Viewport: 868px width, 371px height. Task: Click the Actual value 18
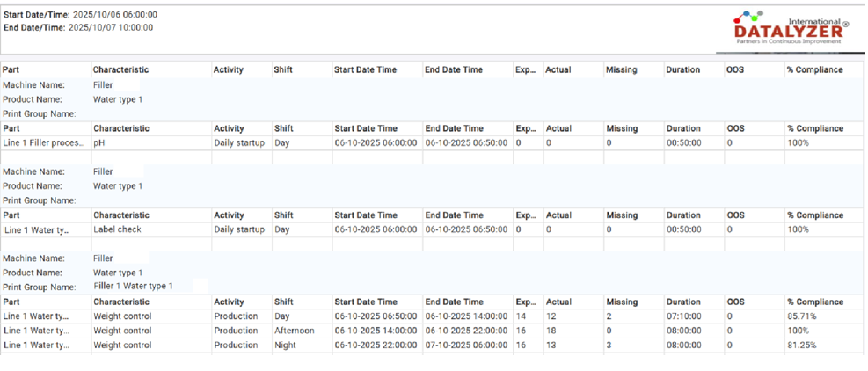[551, 331]
